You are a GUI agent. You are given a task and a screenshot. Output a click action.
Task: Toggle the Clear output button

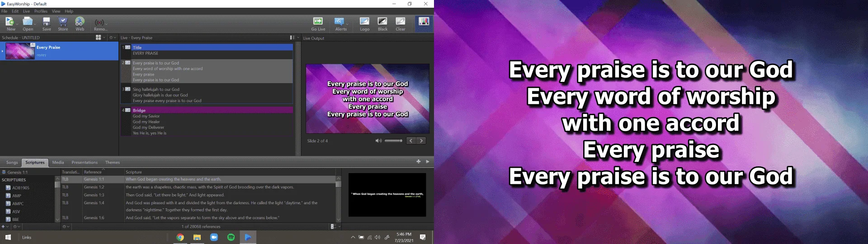point(401,23)
